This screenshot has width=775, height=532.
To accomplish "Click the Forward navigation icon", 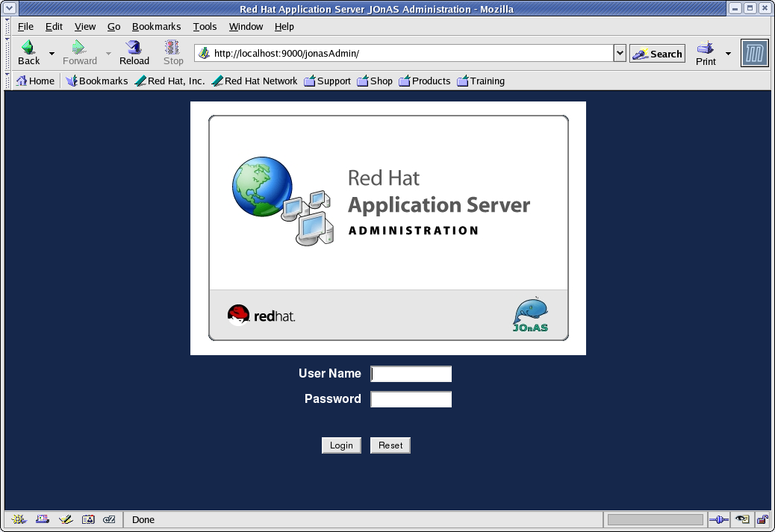I will click(x=78, y=48).
